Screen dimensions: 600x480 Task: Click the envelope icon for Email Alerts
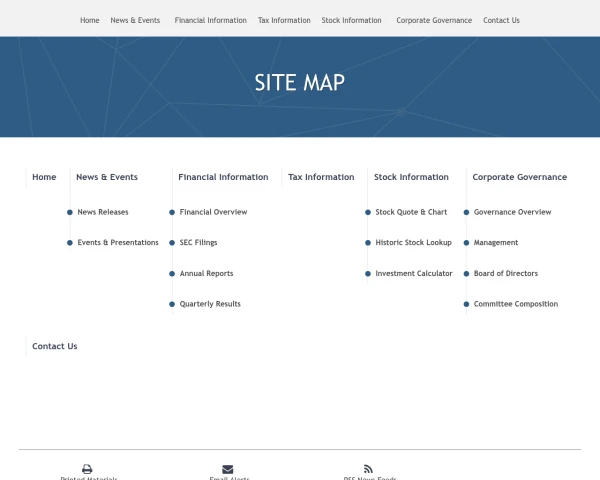tap(228, 468)
